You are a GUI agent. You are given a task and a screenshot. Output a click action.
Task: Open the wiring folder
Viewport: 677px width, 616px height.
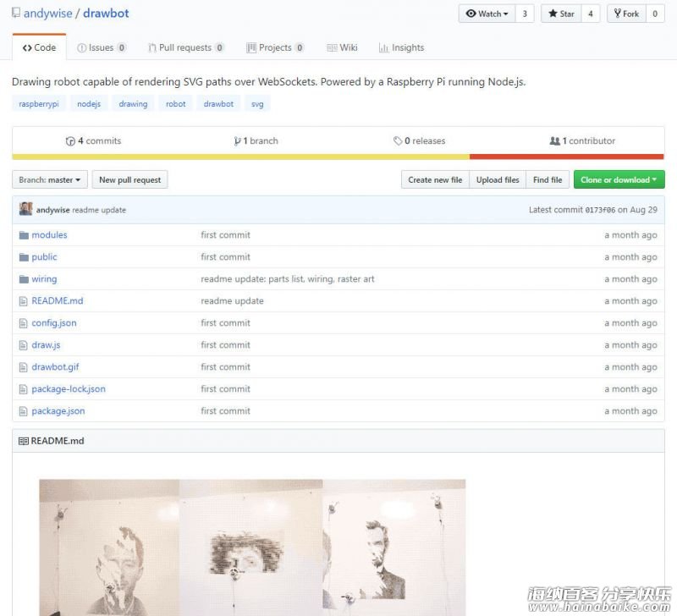(x=45, y=279)
